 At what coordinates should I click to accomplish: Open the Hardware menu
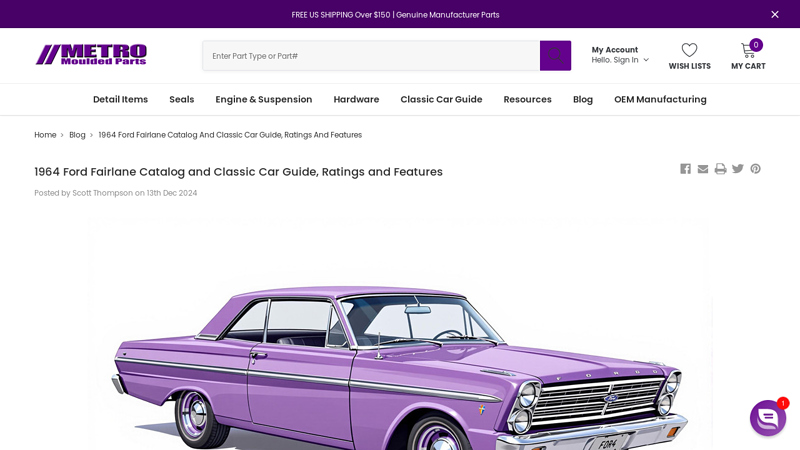[x=356, y=99]
